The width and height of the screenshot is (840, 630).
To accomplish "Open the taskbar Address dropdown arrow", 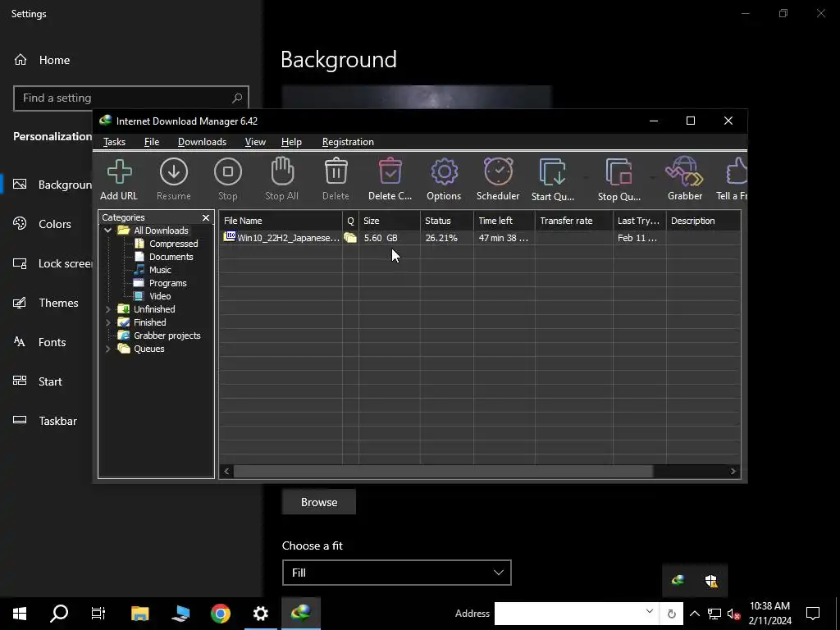I will [650, 611].
